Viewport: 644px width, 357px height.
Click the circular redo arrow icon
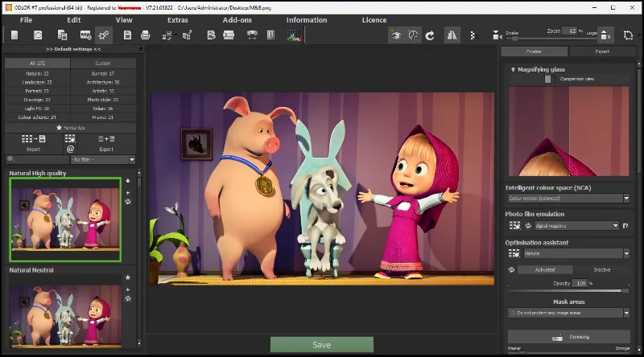point(430,35)
